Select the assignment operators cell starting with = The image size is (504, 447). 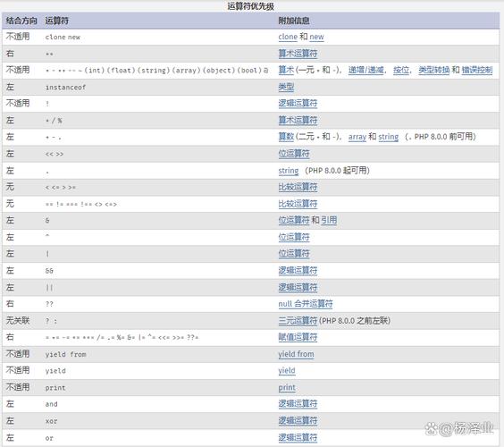point(122,338)
